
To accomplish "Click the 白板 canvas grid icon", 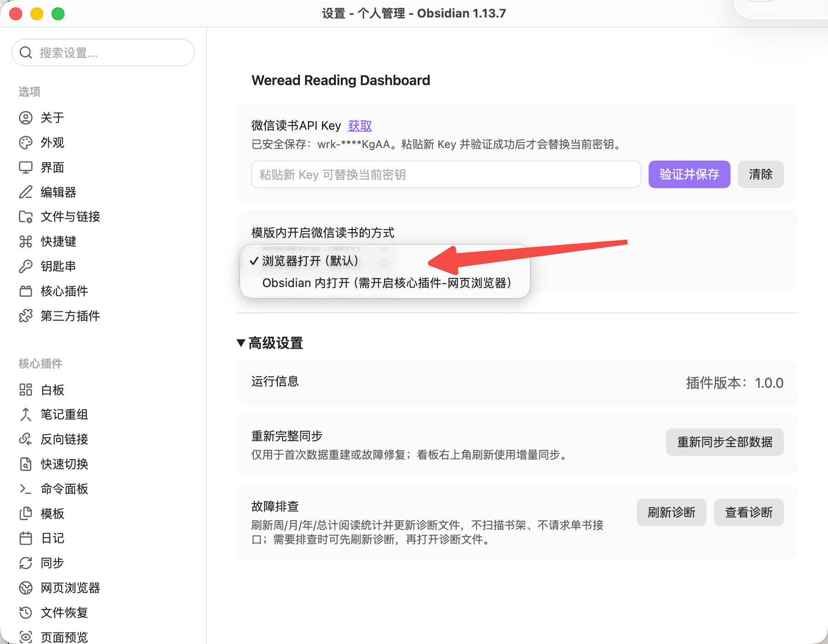I will 26,390.
